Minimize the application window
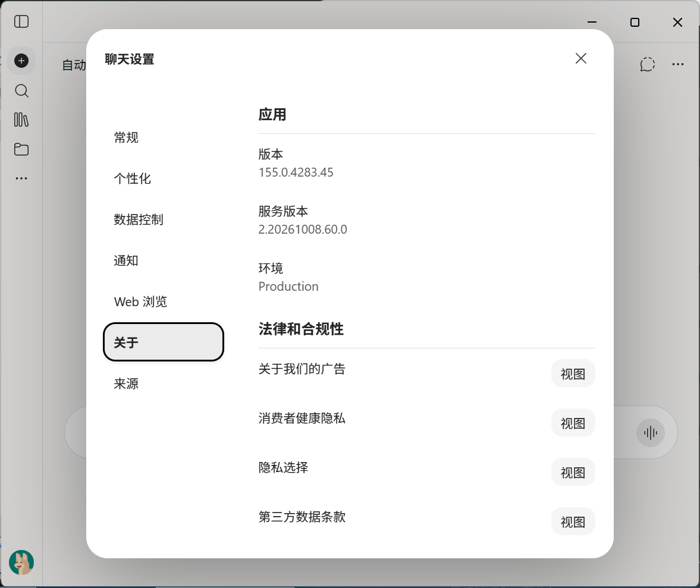This screenshot has width=700, height=588. (x=592, y=22)
